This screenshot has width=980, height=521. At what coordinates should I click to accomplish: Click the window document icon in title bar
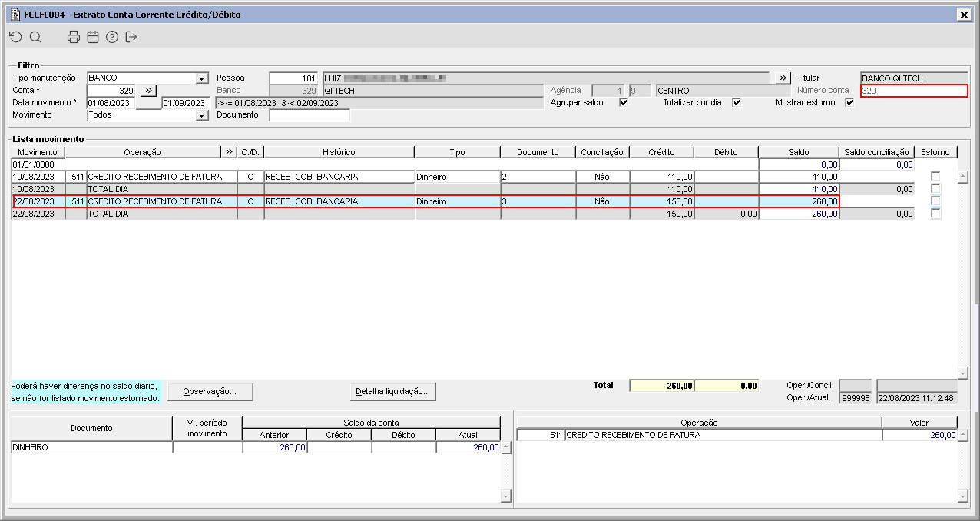15,14
